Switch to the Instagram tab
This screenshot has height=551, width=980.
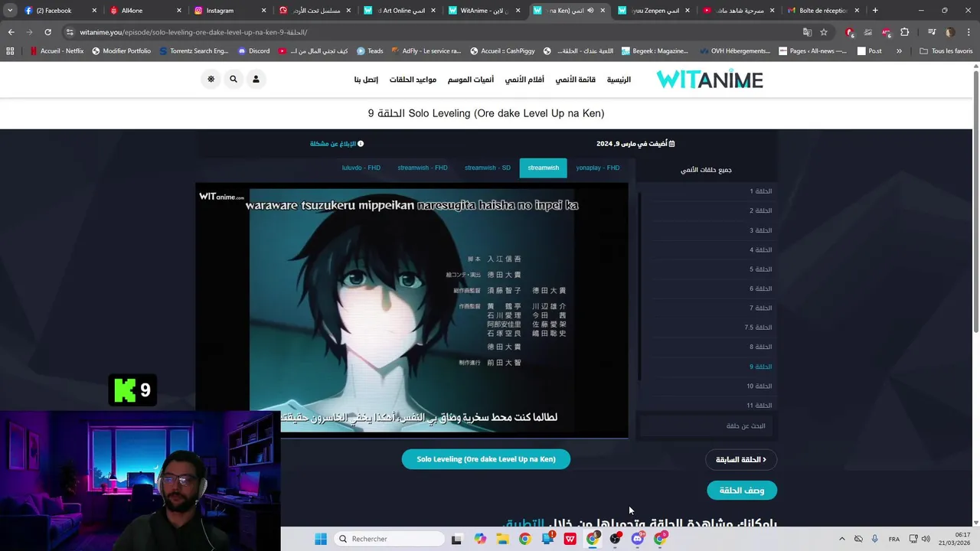click(x=228, y=11)
